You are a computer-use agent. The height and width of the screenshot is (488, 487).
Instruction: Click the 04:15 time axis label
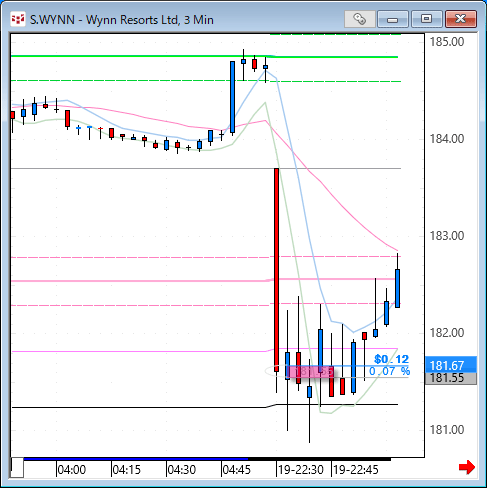[127, 470]
